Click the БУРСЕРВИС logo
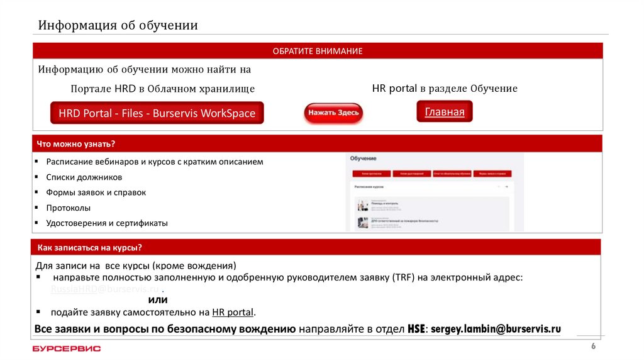This screenshot has height=361, width=644. 67,348
